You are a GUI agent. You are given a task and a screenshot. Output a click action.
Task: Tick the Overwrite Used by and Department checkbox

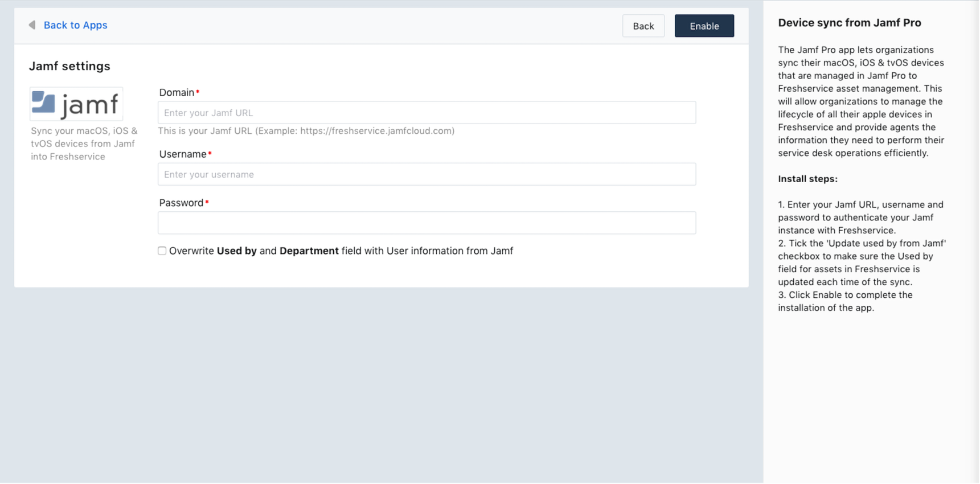pyautogui.click(x=162, y=251)
